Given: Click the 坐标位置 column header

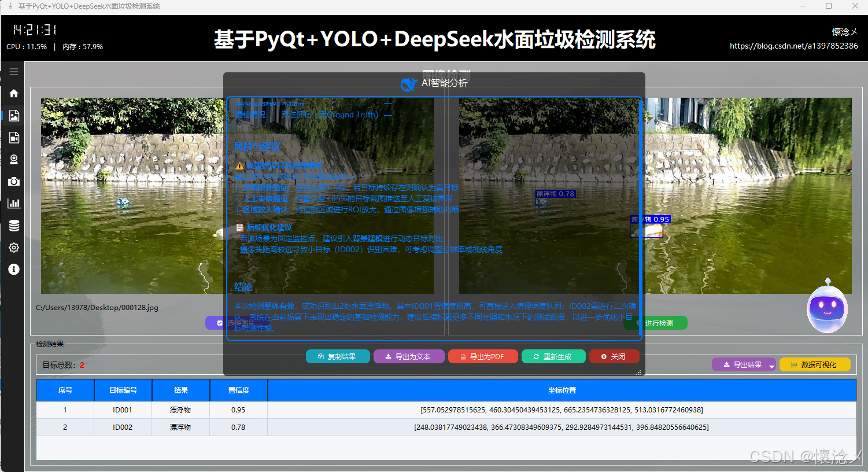Looking at the screenshot, I should click(x=562, y=390).
